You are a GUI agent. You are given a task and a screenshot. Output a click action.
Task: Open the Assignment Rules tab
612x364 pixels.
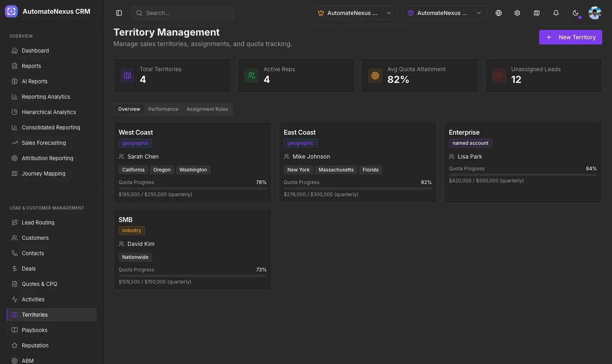pos(207,109)
